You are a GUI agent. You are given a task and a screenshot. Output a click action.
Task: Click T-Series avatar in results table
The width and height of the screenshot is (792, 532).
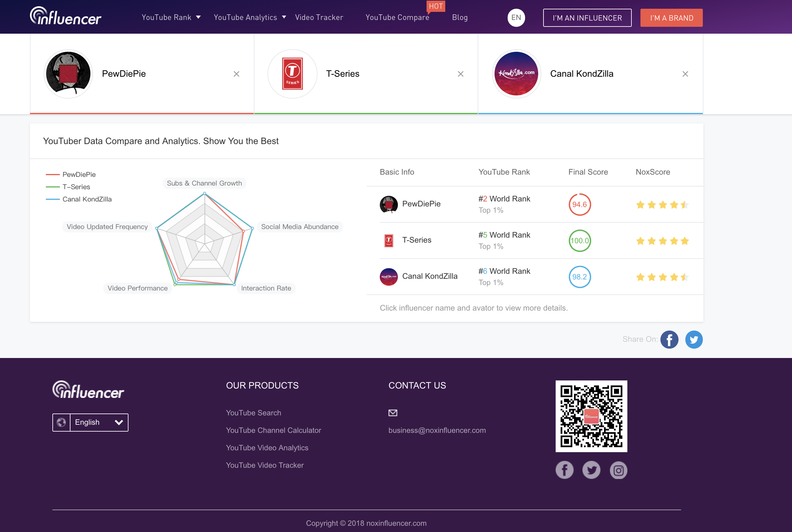[x=389, y=240]
